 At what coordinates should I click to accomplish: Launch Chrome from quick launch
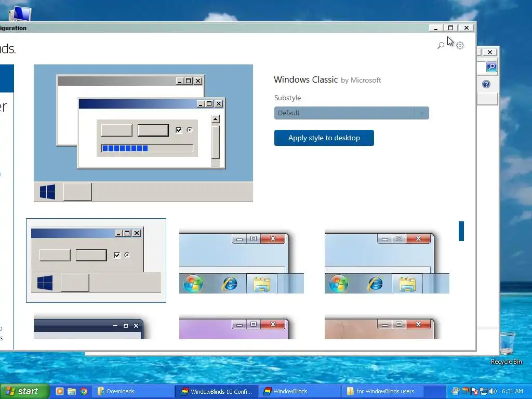(x=84, y=391)
